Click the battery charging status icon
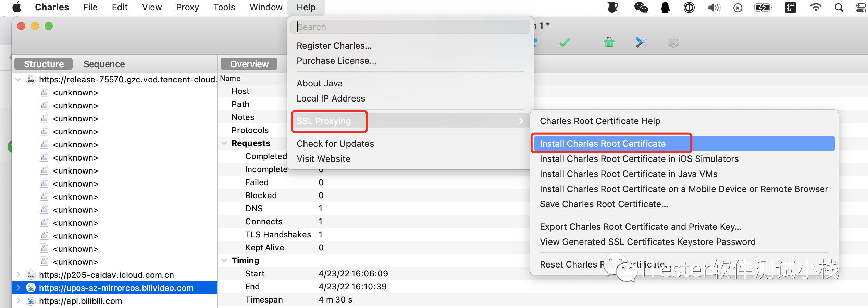 pyautogui.click(x=763, y=8)
